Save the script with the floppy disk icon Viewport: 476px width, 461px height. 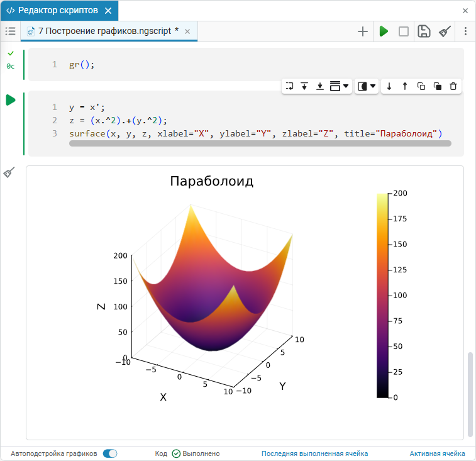(424, 31)
